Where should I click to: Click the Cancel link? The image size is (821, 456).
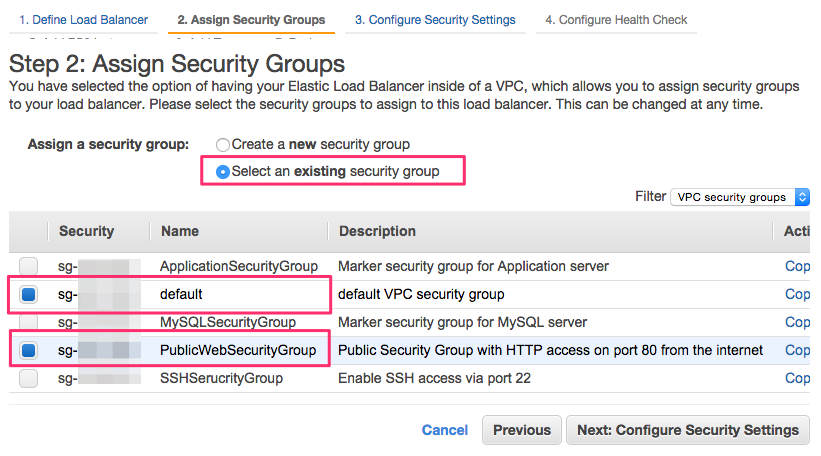pos(445,430)
